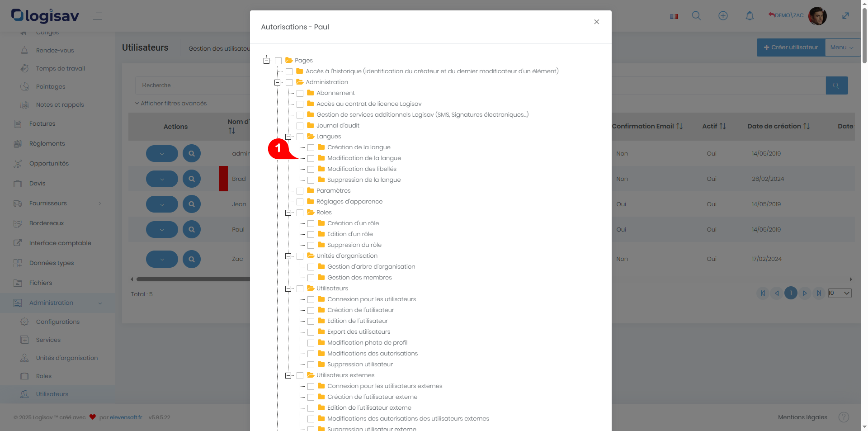
Task: Open the search magnifier in top bar
Action: pyautogui.click(x=696, y=16)
